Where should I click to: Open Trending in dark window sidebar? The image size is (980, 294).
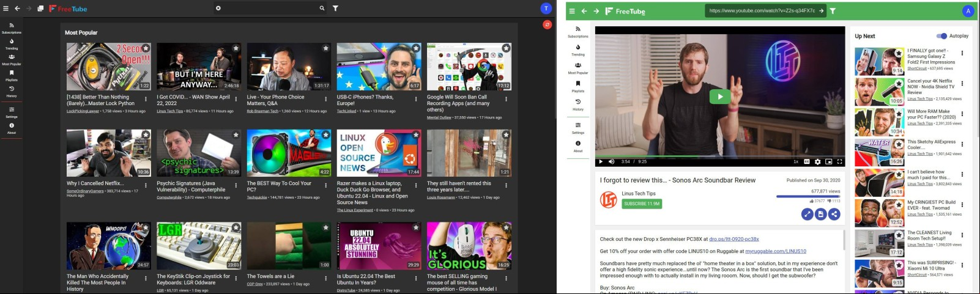pos(12,44)
